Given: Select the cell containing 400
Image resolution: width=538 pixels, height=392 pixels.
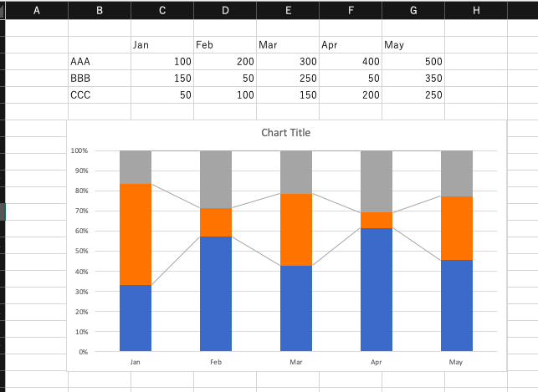Looking at the screenshot, I should click(x=351, y=62).
